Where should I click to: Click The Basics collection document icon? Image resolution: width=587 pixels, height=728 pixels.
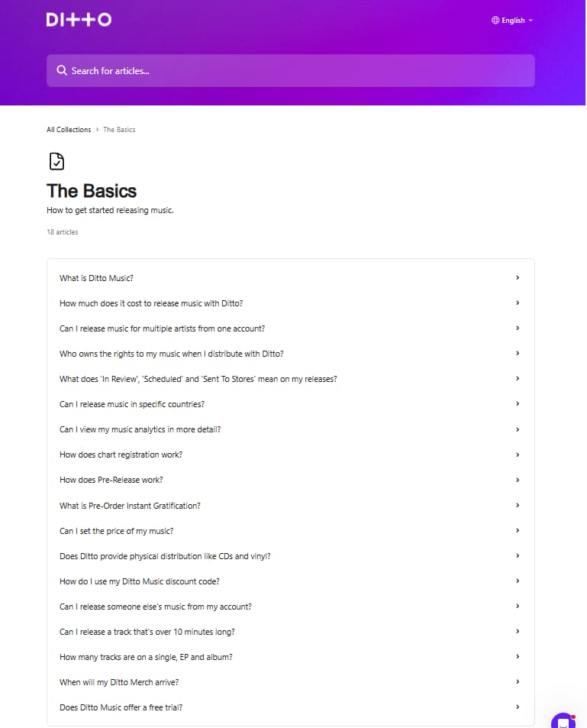(x=55, y=160)
